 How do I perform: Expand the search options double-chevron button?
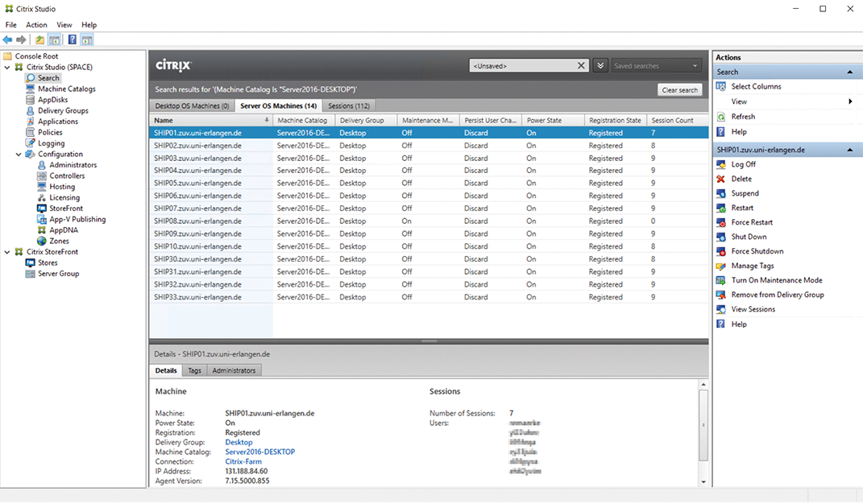click(x=600, y=66)
